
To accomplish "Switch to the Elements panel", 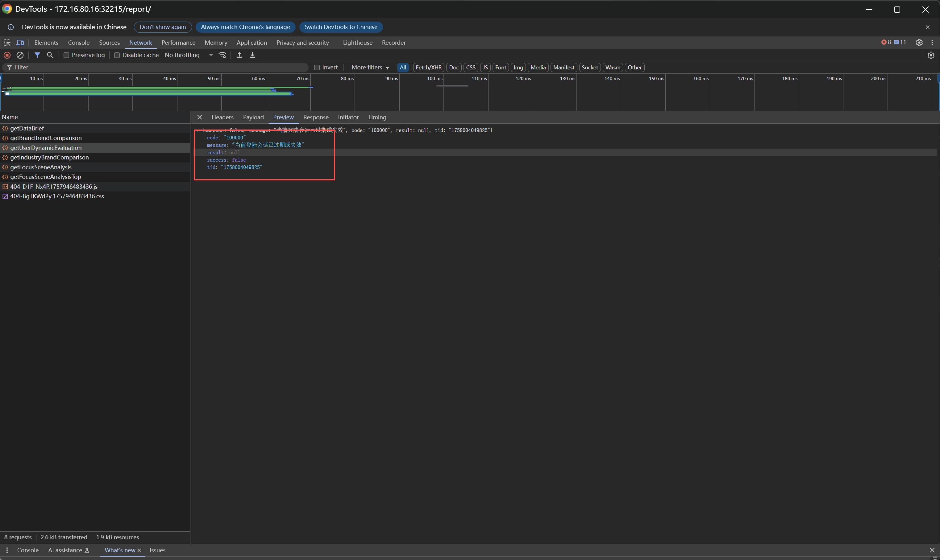I will click(47, 43).
